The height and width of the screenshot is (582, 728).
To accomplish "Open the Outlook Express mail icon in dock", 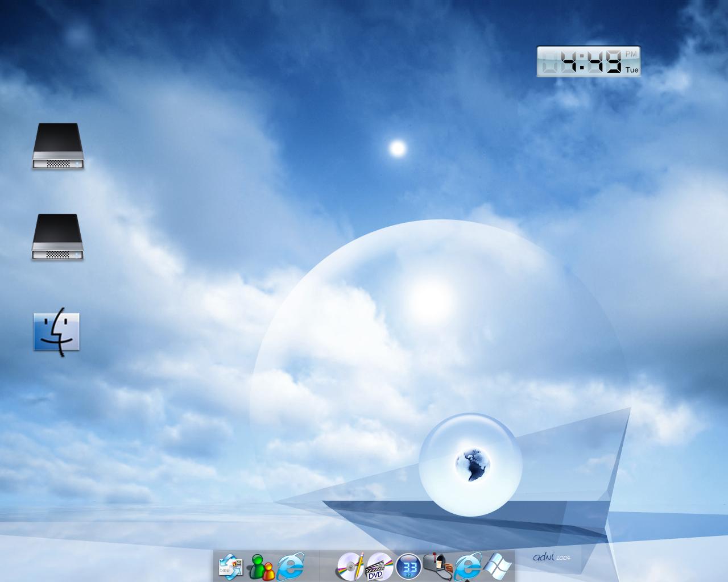I will point(230,567).
